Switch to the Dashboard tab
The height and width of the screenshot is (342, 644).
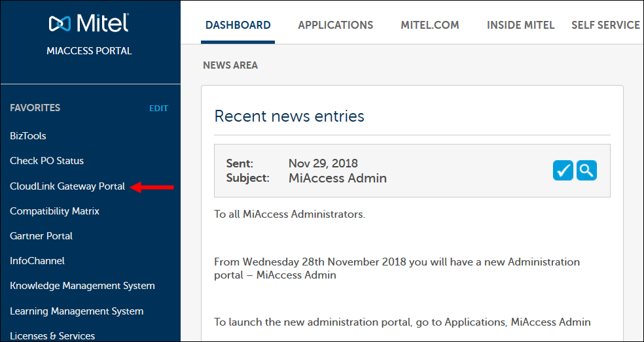point(238,26)
